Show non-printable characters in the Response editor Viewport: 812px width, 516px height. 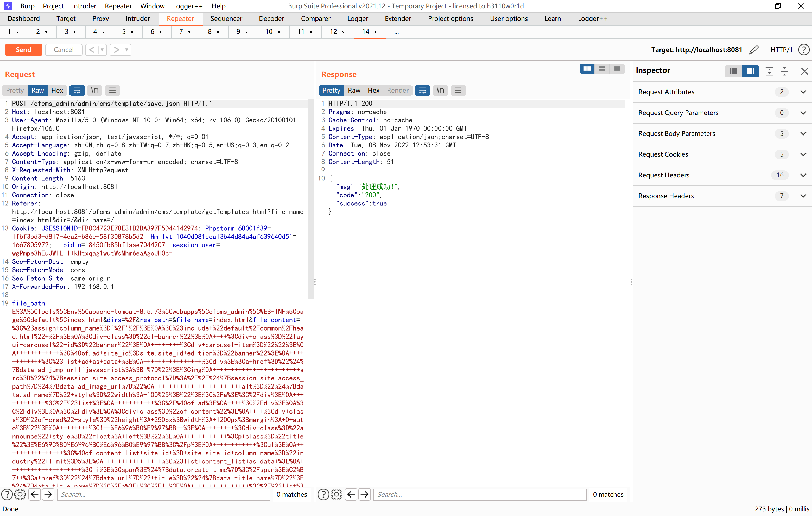coord(440,90)
